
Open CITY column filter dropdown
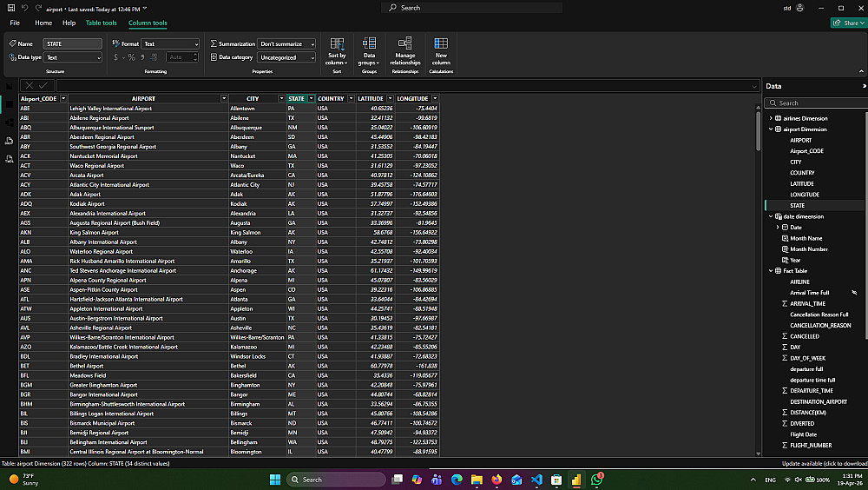pyautogui.click(x=281, y=99)
